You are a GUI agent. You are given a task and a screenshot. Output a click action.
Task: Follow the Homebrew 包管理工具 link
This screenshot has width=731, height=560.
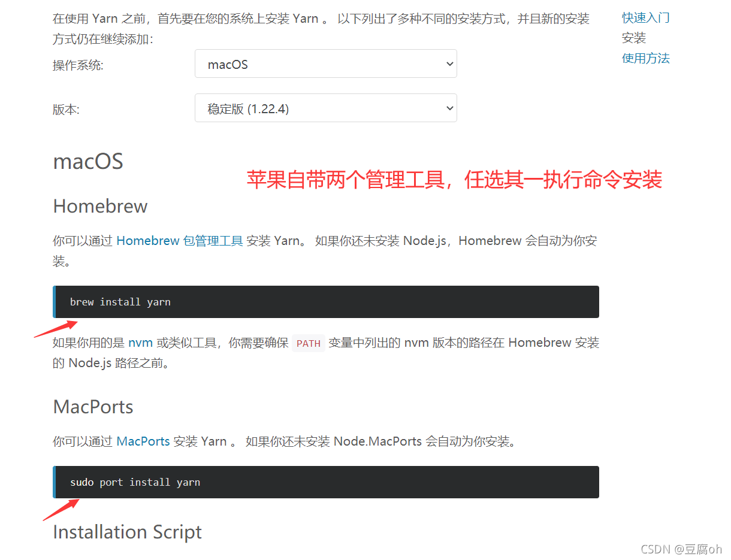click(180, 241)
